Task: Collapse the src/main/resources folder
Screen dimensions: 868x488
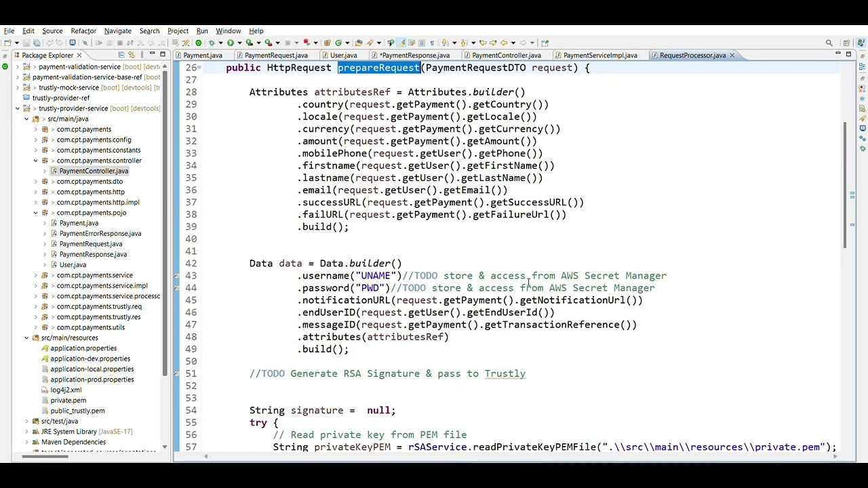Action: point(26,338)
